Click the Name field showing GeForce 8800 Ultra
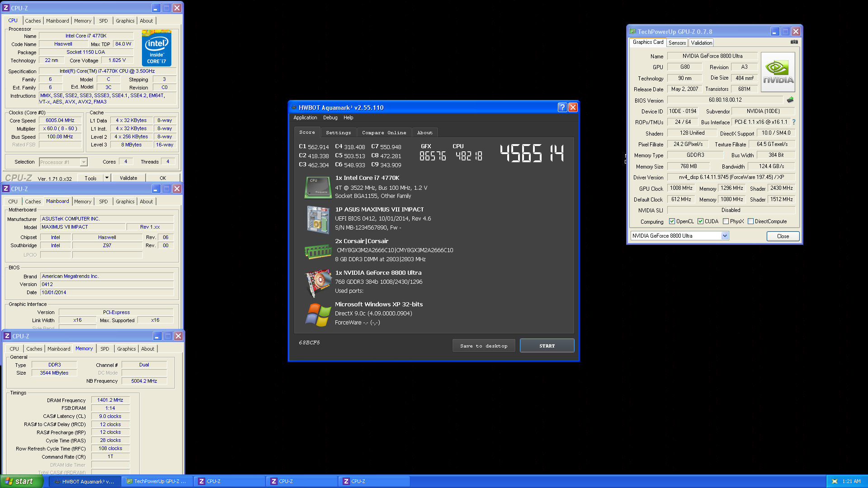Viewport: 868px width, 488px height. click(712, 56)
